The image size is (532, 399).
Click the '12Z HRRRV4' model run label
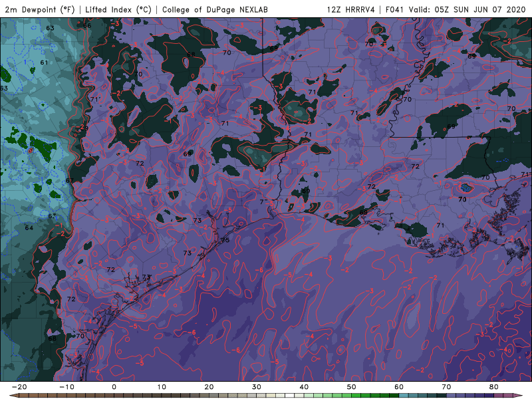(x=351, y=9)
